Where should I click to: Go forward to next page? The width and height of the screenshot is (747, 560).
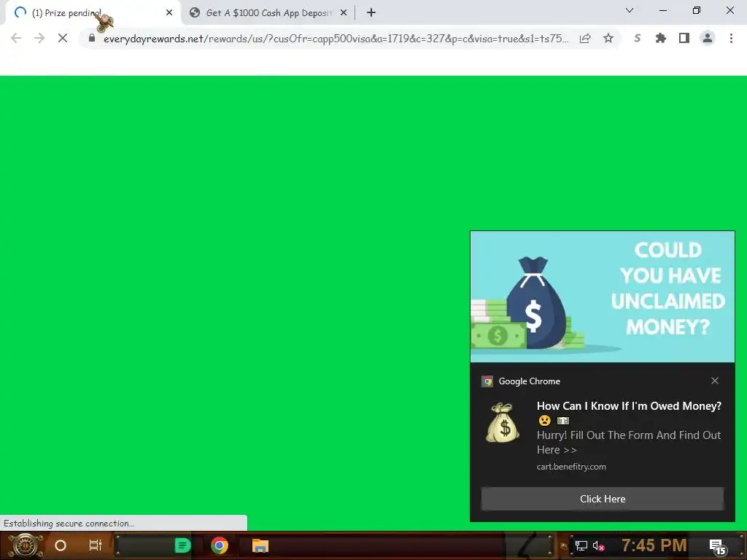coord(39,38)
